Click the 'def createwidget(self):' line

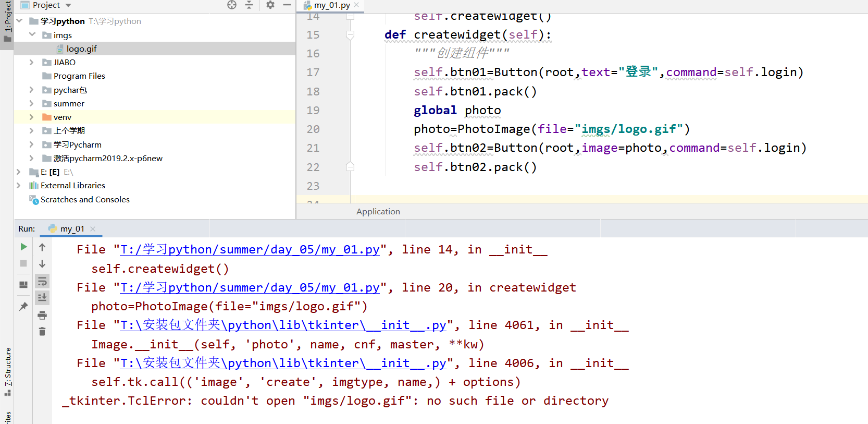point(468,34)
